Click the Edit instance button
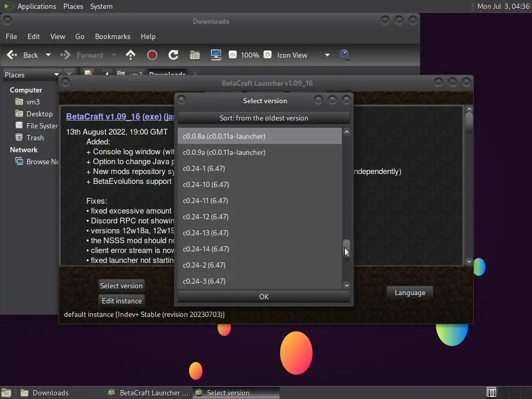 (x=122, y=301)
